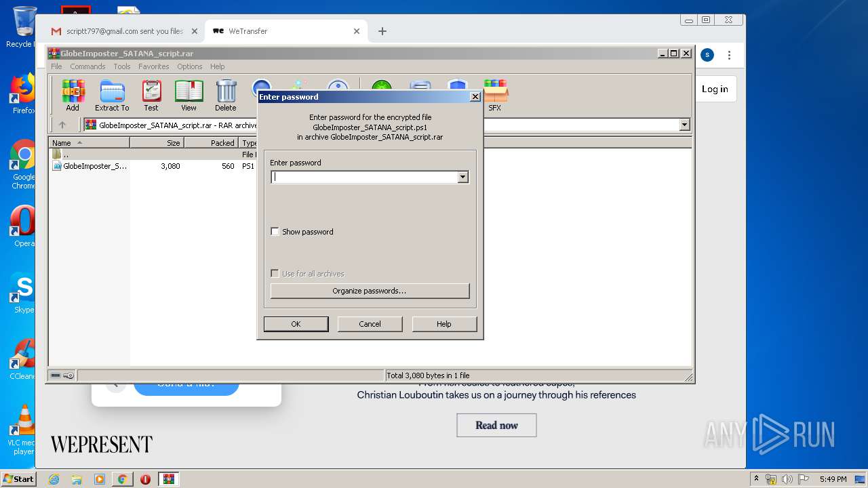Maximize the WinRAR window

[673, 54]
